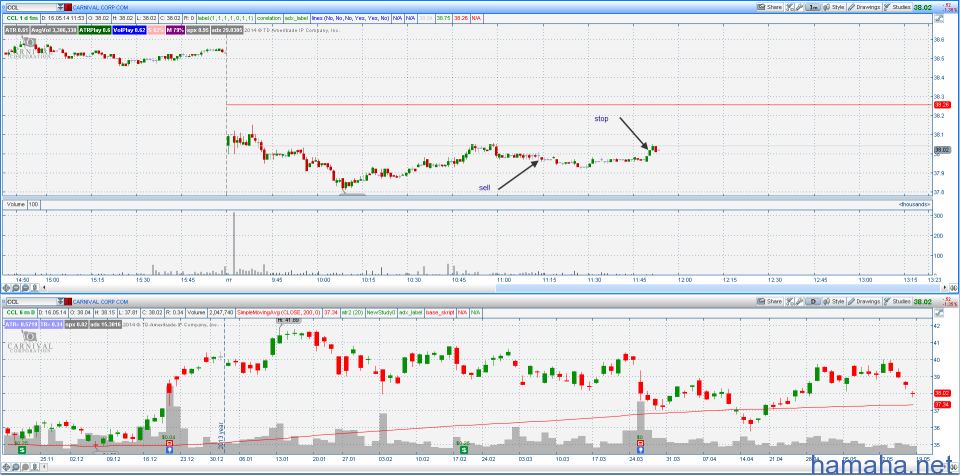Screen dimensions: 960x476
Task: Click the red square icon beside top symbol box
Action: pos(68,7)
